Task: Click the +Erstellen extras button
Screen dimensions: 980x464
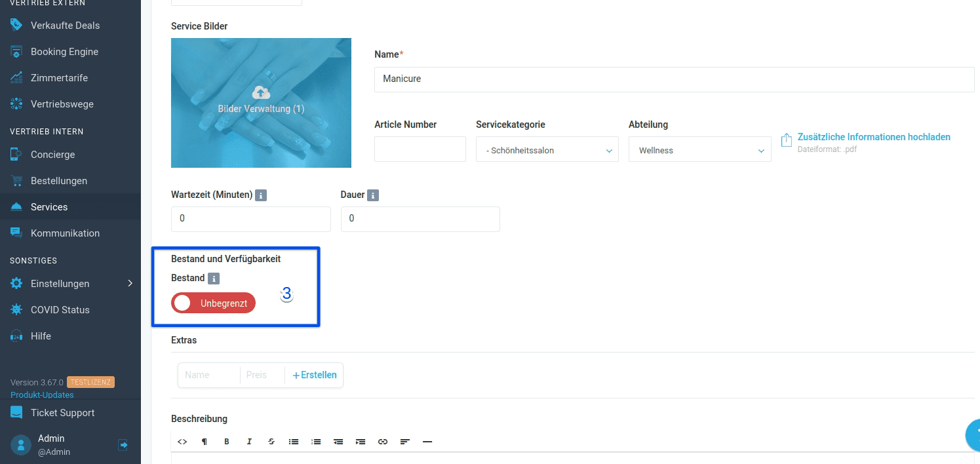Action: 315,375
